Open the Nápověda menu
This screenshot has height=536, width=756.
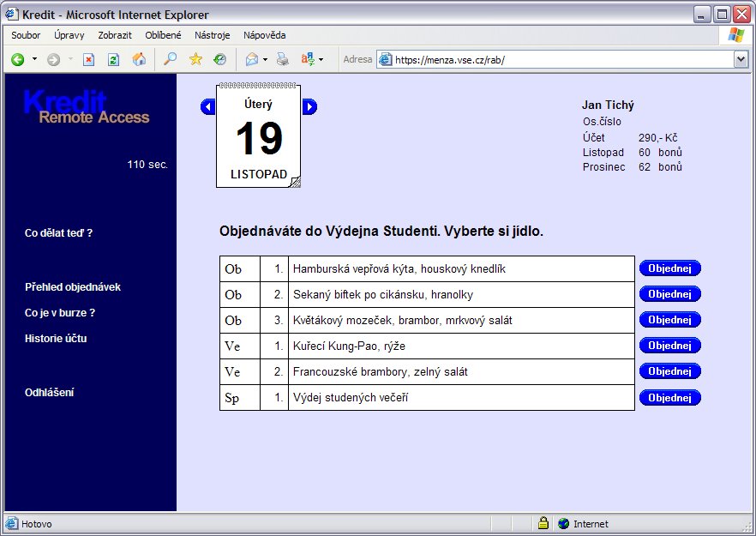click(264, 35)
